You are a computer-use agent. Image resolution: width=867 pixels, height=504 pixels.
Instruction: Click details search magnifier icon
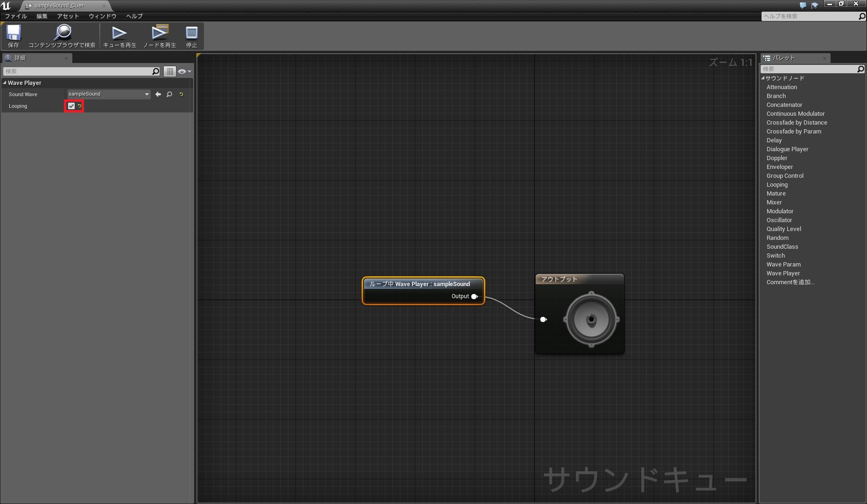point(156,71)
